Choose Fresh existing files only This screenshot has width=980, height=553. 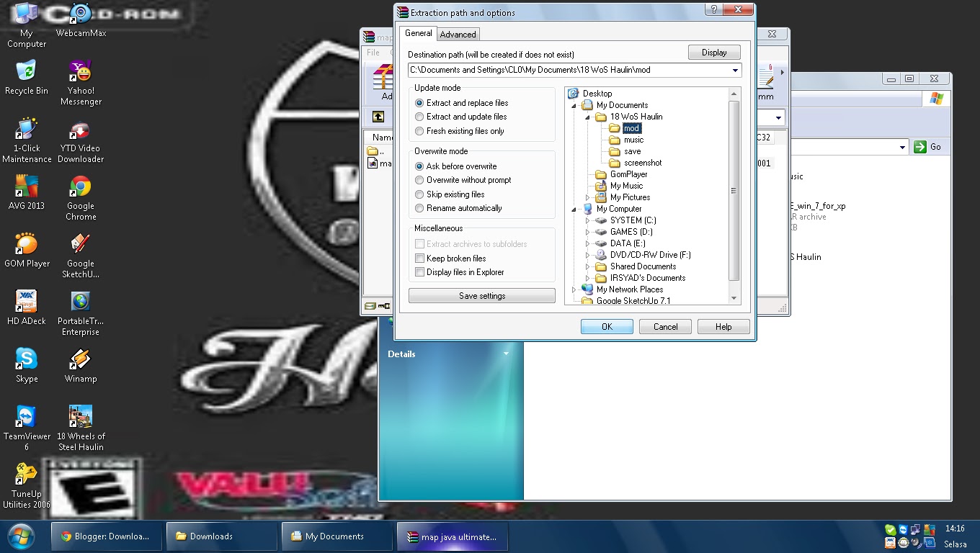pos(419,131)
